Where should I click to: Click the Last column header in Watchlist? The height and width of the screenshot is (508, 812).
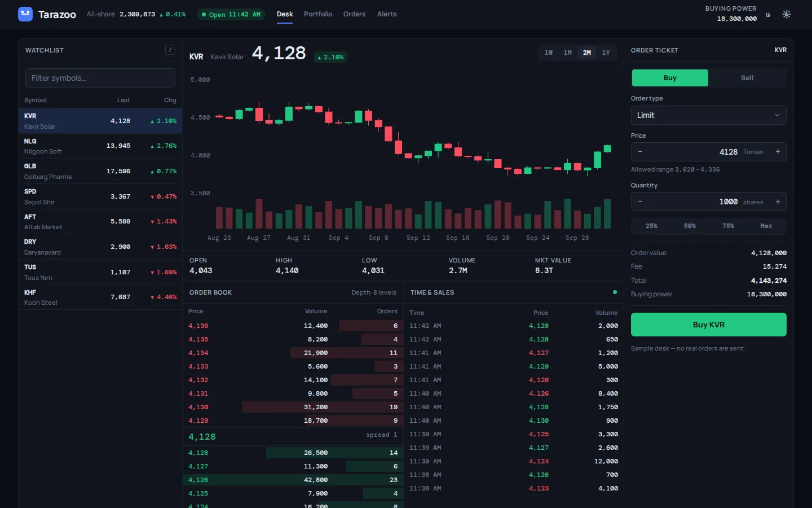tap(123, 100)
